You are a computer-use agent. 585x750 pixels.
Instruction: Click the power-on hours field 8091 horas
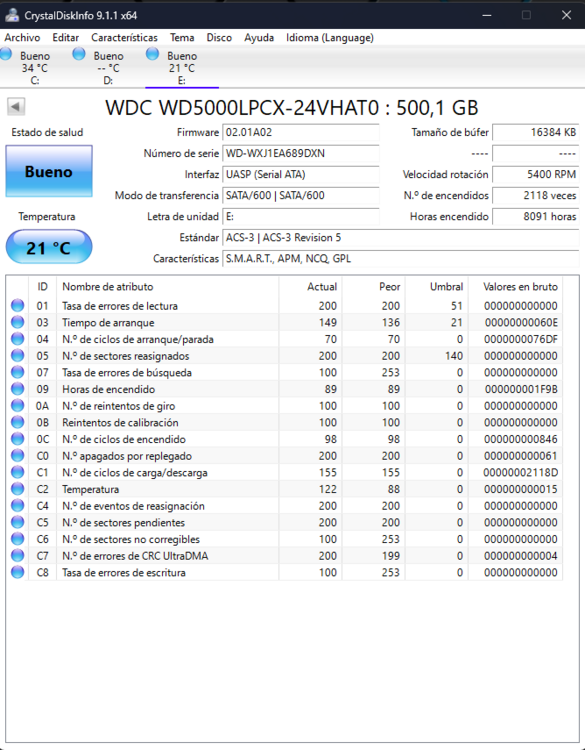coord(536,217)
